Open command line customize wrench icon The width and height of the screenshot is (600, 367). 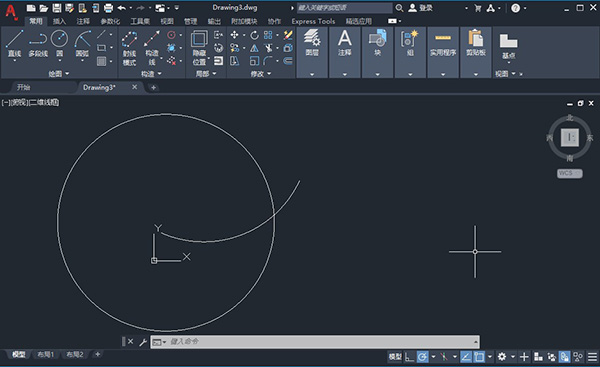pos(143,342)
